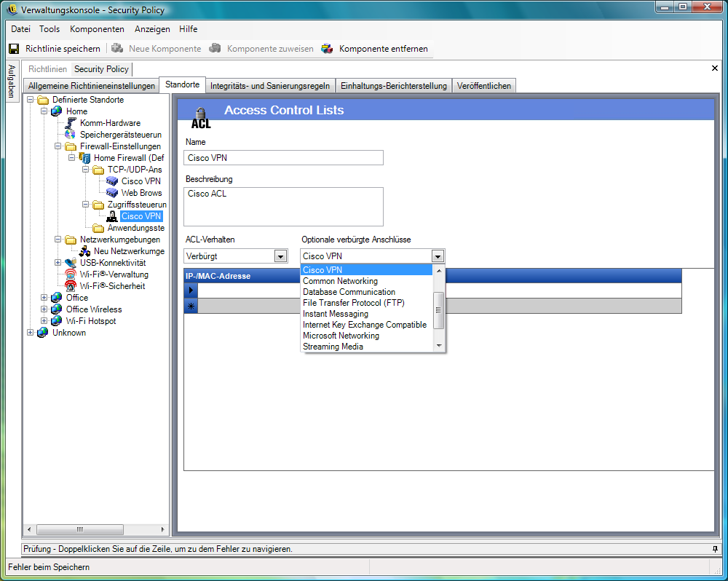The width and height of the screenshot is (728, 581).
Task: Click the Komponente entfernen icon
Action: 328,48
